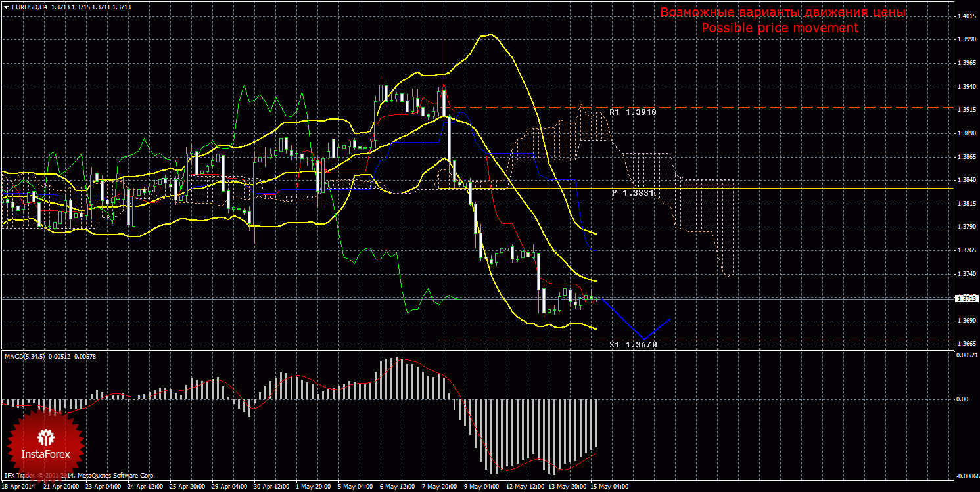980x492 pixels.
Task: Click the 18 Apr 2014 date label
Action: [19, 487]
